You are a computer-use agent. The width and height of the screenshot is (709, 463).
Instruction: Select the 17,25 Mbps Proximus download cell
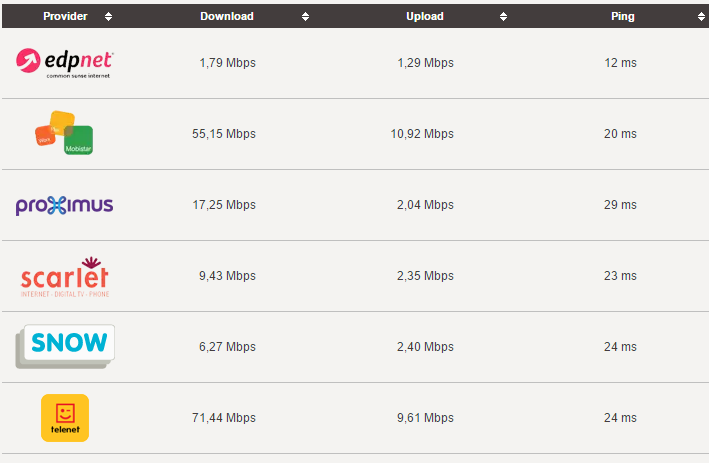point(224,205)
